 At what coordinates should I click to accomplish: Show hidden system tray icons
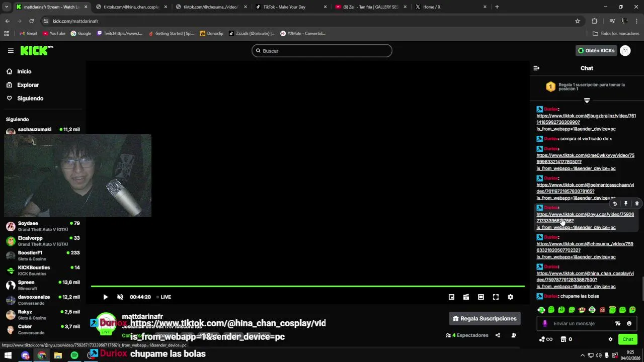pos(583,355)
